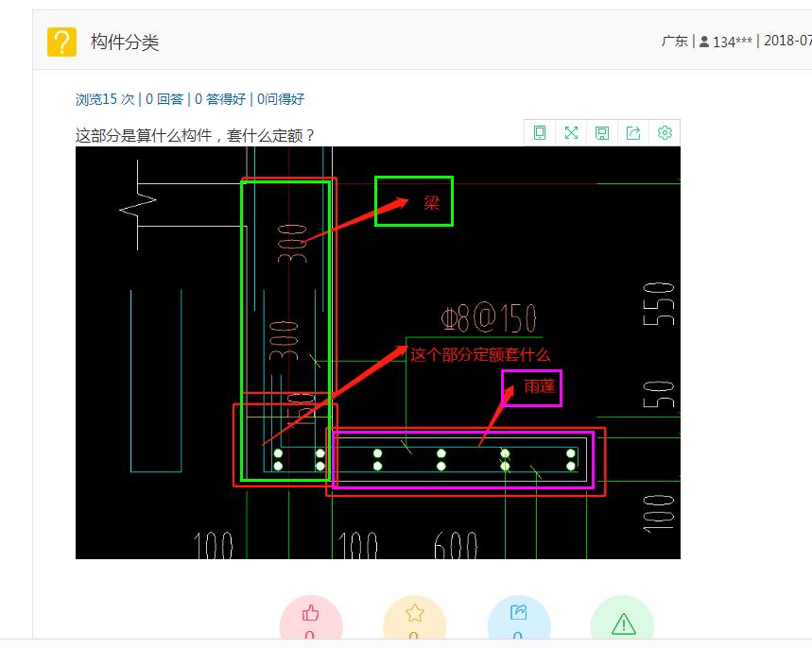Open image settings using the gear icon

(665, 133)
